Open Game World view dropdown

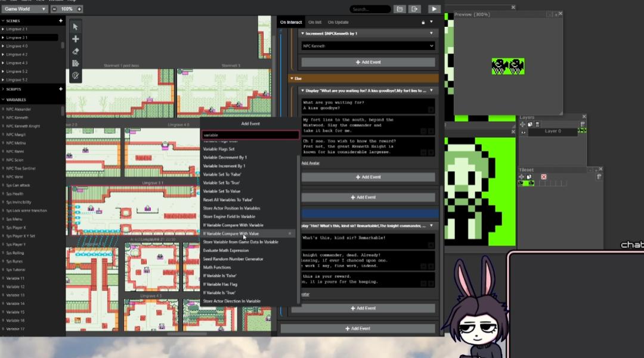pyautogui.click(x=24, y=9)
